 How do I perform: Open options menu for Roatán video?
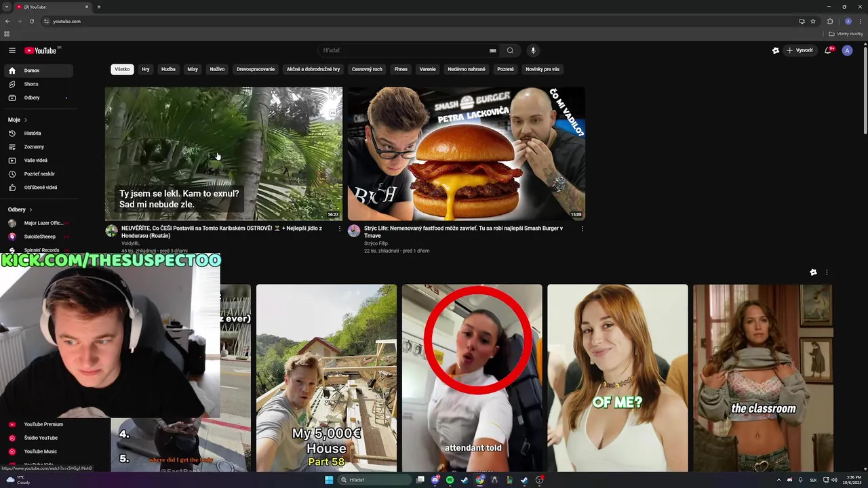(340, 229)
